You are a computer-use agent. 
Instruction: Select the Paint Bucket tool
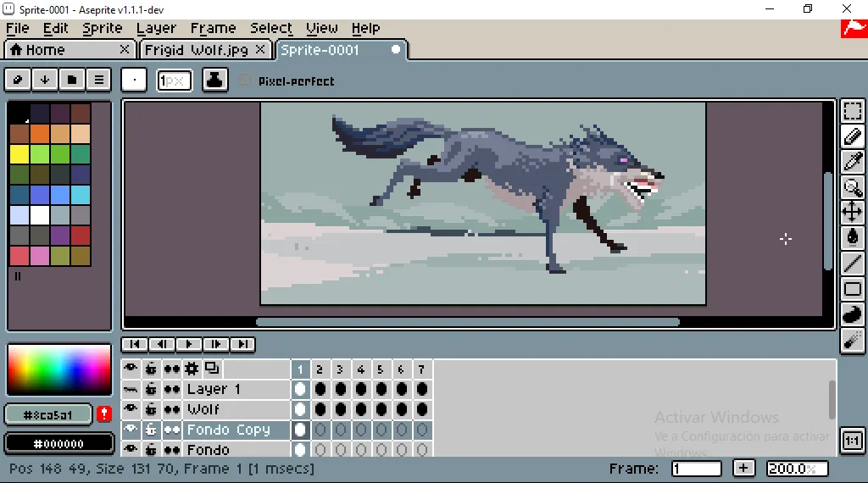pyautogui.click(x=853, y=238)
